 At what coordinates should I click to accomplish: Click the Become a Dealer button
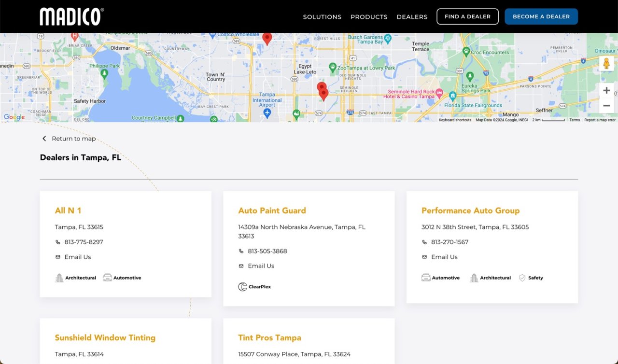coord(541,16)
